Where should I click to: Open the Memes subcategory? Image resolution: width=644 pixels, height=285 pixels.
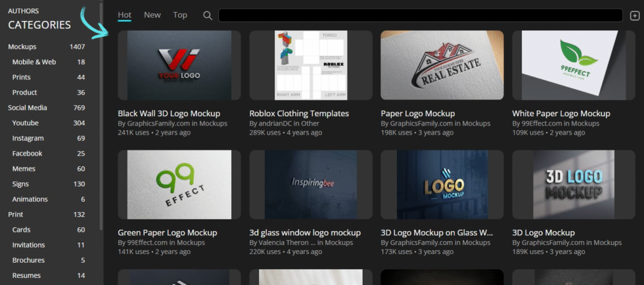click(x=26, y=169)
